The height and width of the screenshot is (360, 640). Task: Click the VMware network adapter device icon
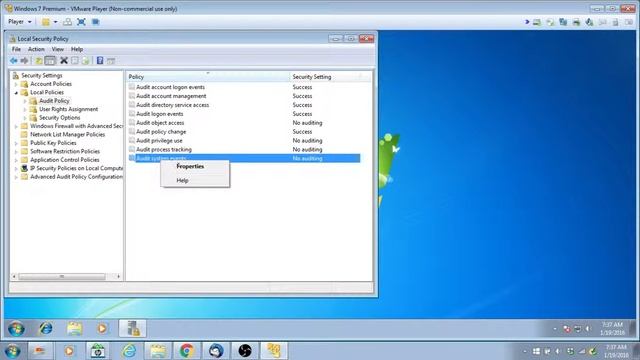coord(563,22)
